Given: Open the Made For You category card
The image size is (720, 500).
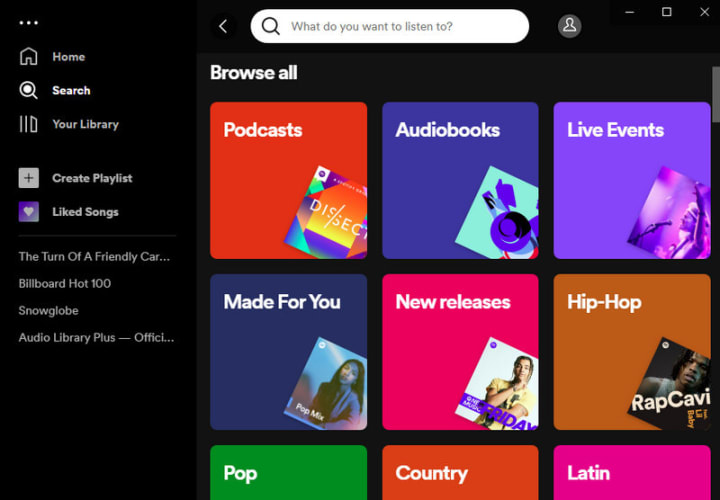Looking at the screenshot, I should 288,352.
